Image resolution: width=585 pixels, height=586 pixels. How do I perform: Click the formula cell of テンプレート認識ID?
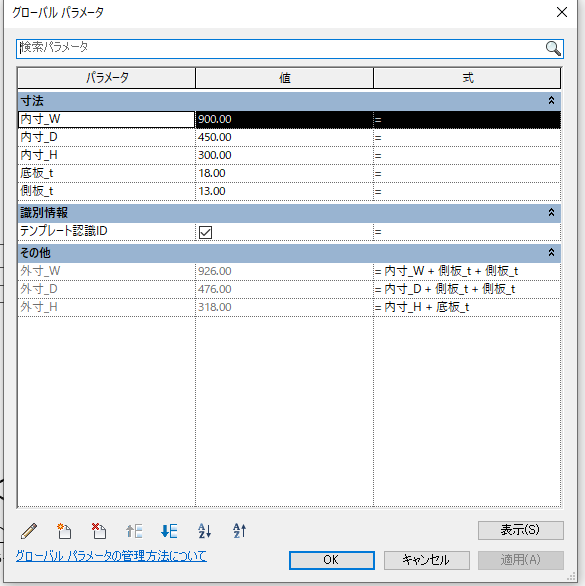pos(467,231)
